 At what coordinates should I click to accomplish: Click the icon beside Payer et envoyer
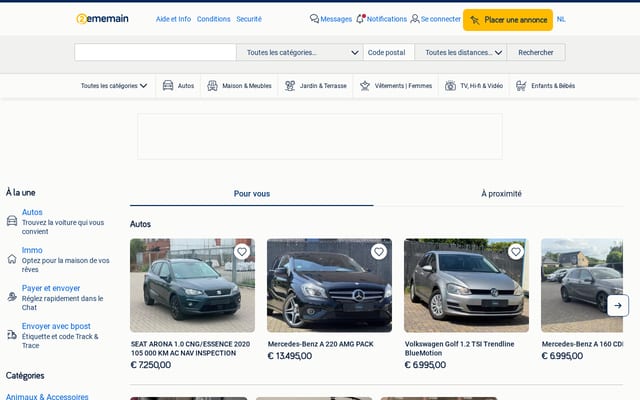[12, 297]
